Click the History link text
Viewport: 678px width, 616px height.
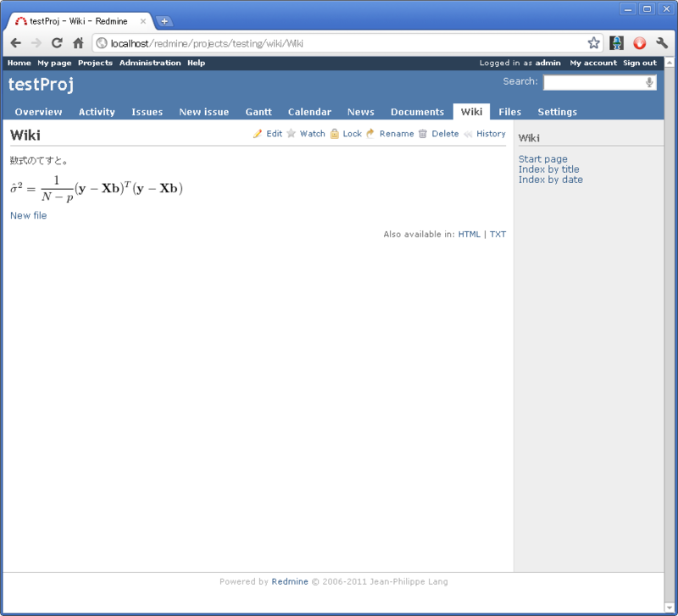pos(491,134)
